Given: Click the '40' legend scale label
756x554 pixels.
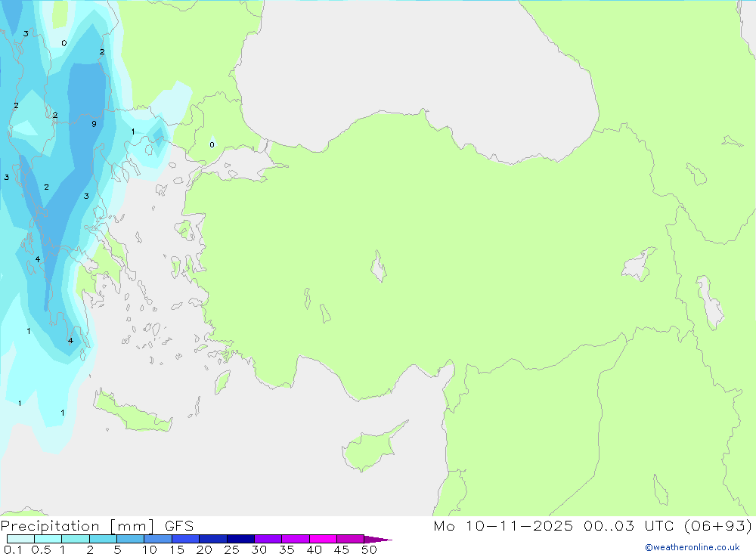Looking at the screenshot, I should click(314, 549).
